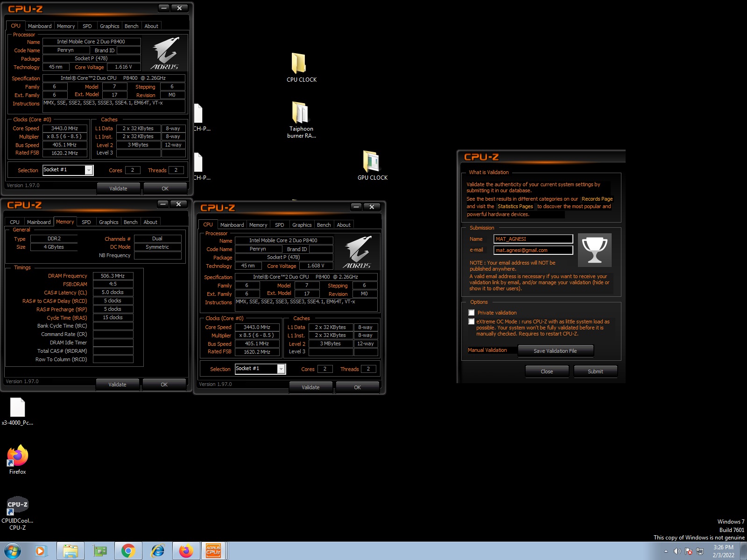
Task: Launch CPUIDCool CPU-Z desktop shortcut
Action: [x=17, y=505]
